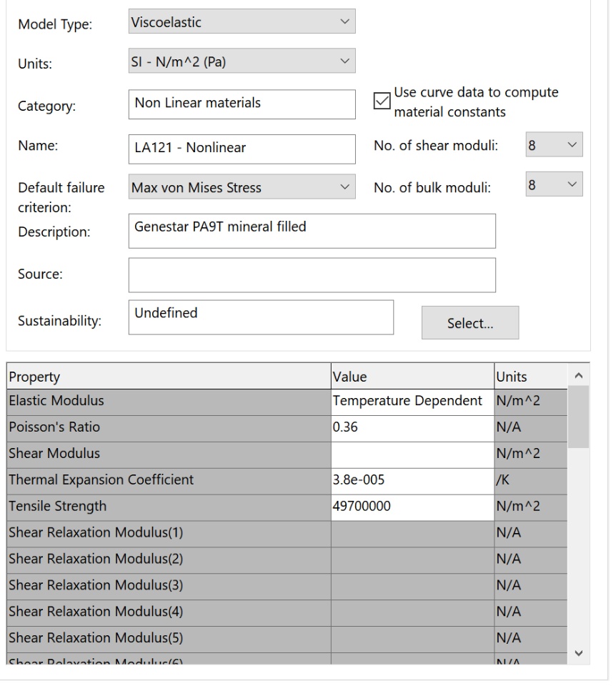
Task: Click the empty Shear Modulus value cell
Action: (412, 455)
